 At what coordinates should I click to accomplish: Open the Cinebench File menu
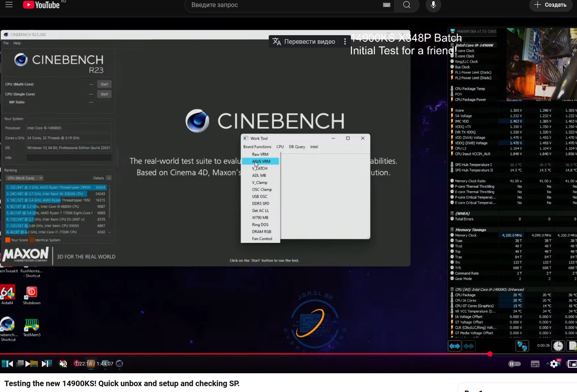pos(6,43)
